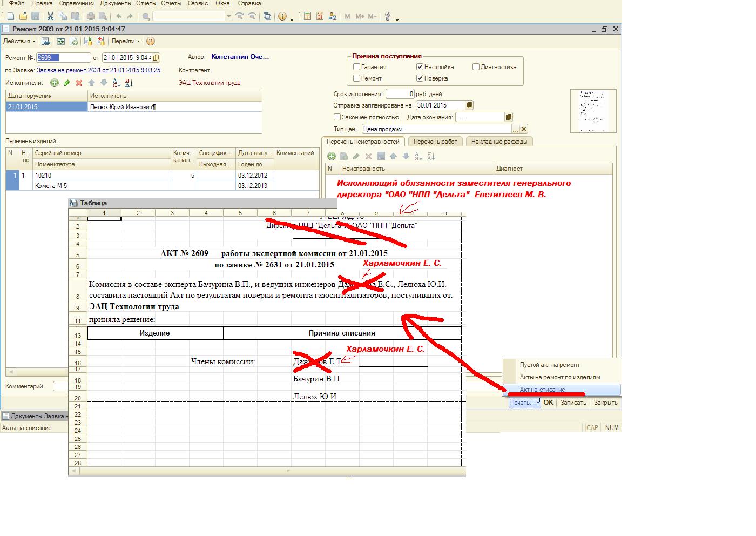Expand the Действия dropdown menu
Image resolution: width=756 pixels, height=536 pixels.
point(19,41)
